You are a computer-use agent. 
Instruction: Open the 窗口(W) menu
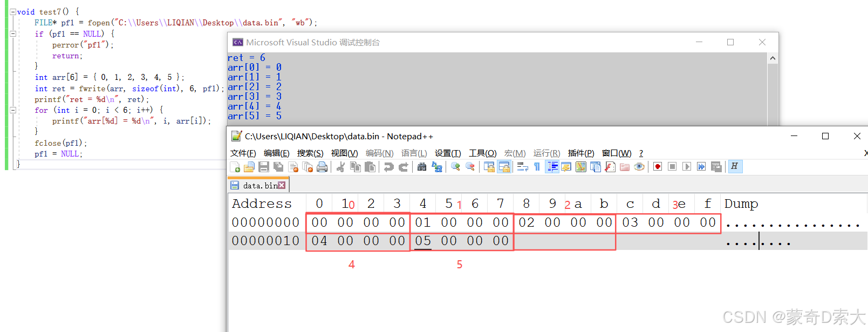(x=617, y=153)
